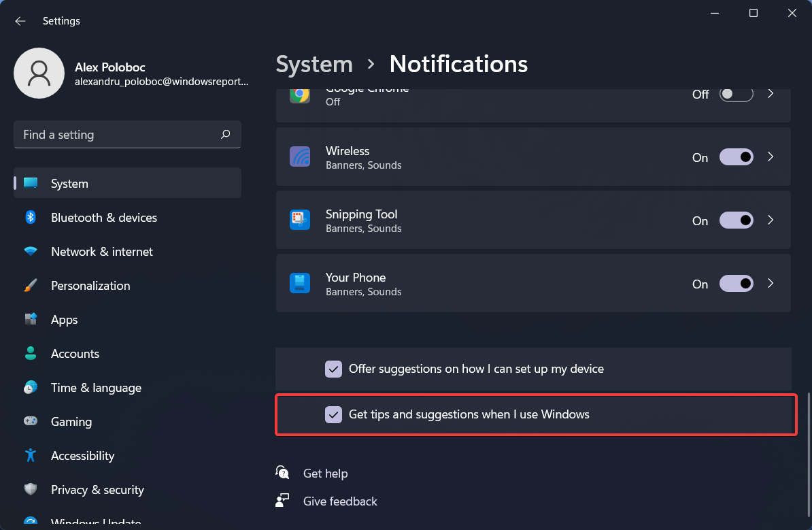Enable Google Chrome notifications toggle

coord(736,95)
